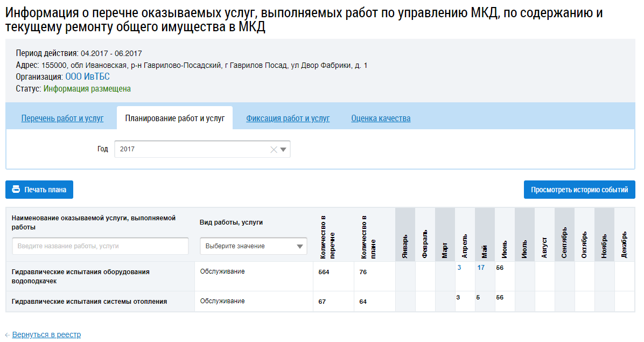Select the Планирование работ и услуг tab
The image size is (644, 342).
175,118
